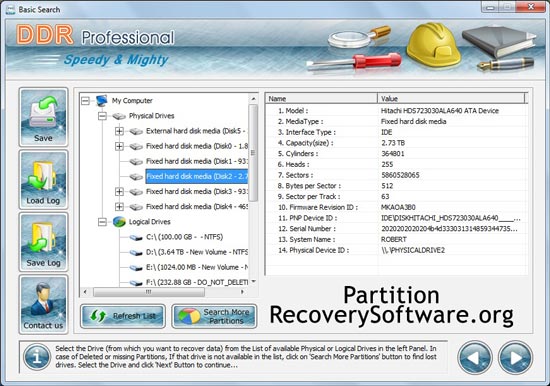Expand the External hard disk Disk5 node
The image size is (550, 386).
[119, 131]
